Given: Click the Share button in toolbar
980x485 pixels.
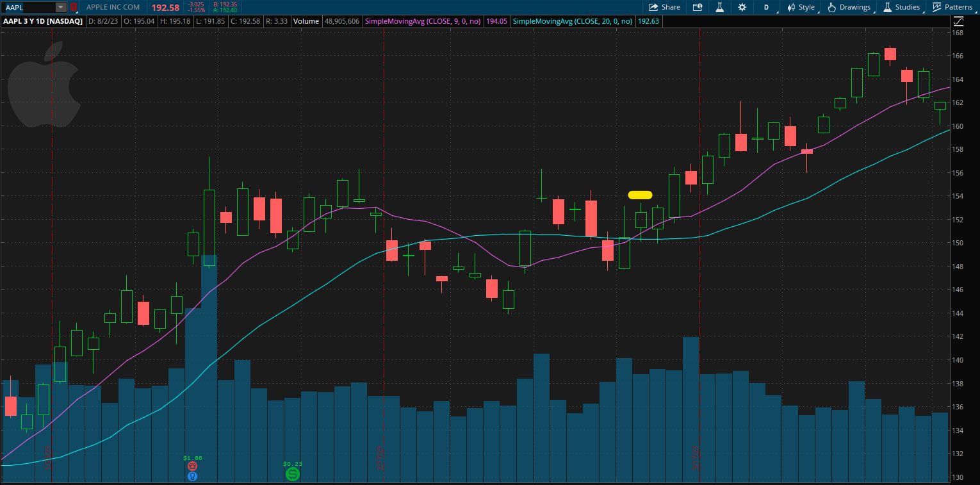Looking at the screenshot, I should (664, 7).
